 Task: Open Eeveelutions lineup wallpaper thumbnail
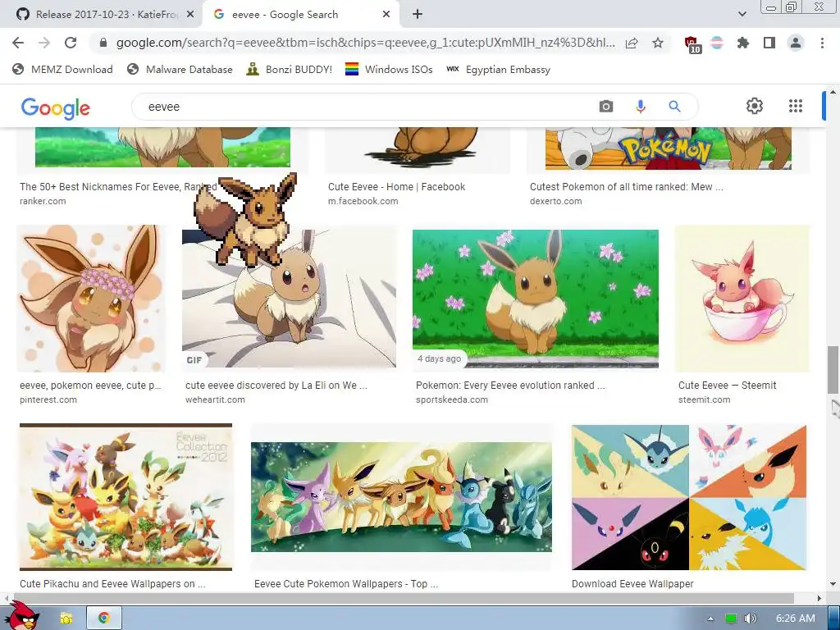pos(401,497)
